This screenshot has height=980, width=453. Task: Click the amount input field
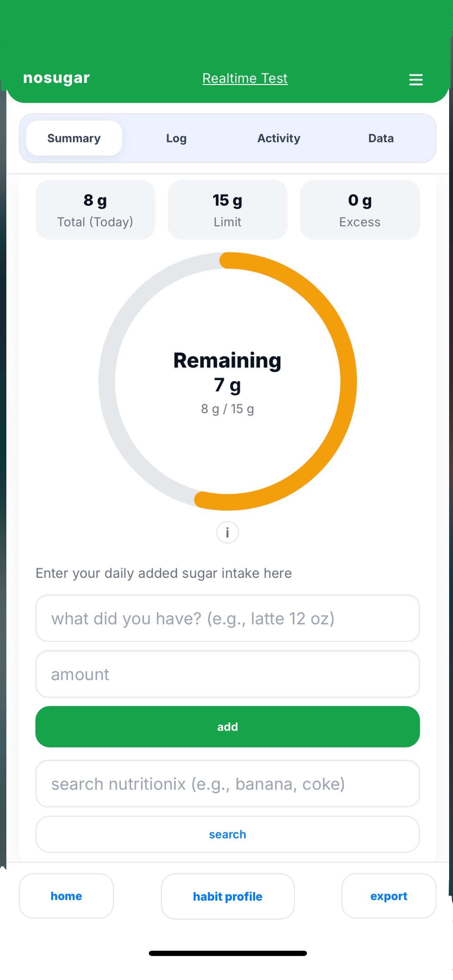(227, 674)
